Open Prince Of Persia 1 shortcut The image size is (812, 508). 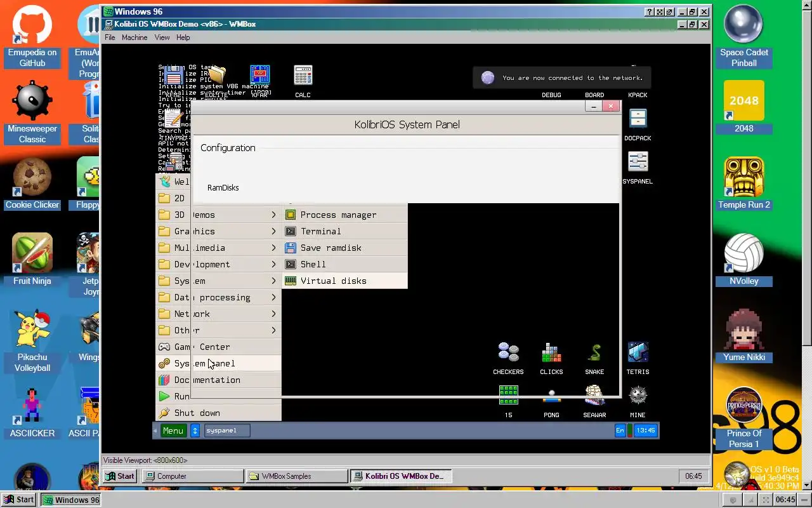(x=743, y=418)
